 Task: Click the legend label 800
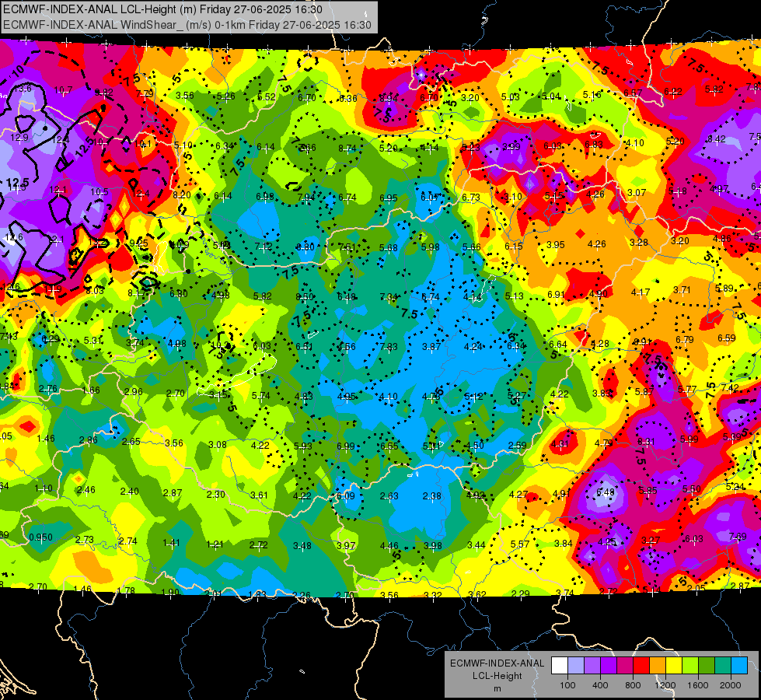pyautogui.click(x=633, y=685)
